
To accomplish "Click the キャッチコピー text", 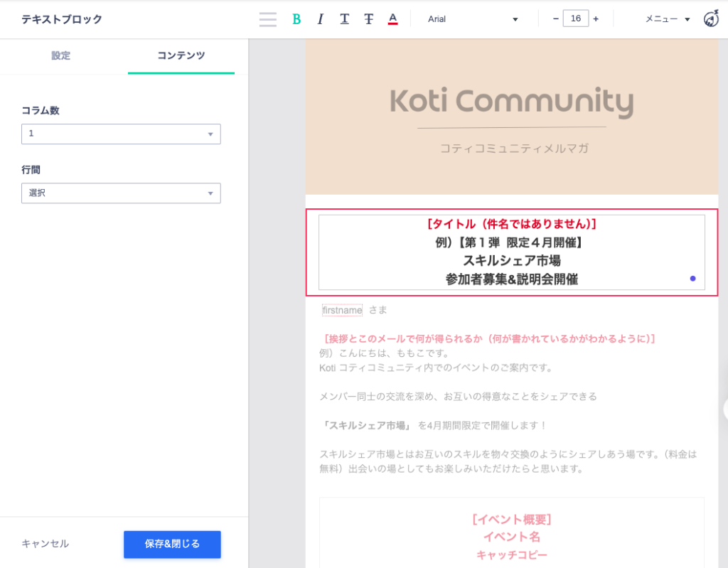I will click(x=512, y=555).
